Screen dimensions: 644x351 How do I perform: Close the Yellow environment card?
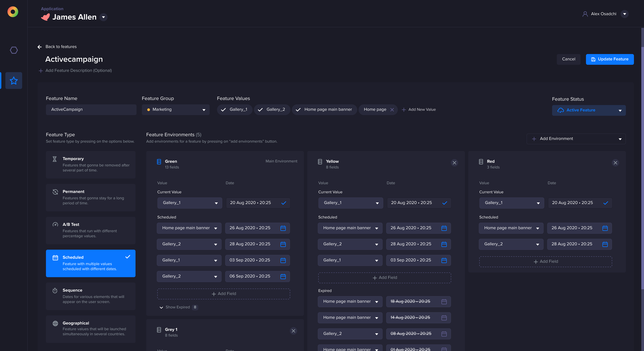click(454, 163)
